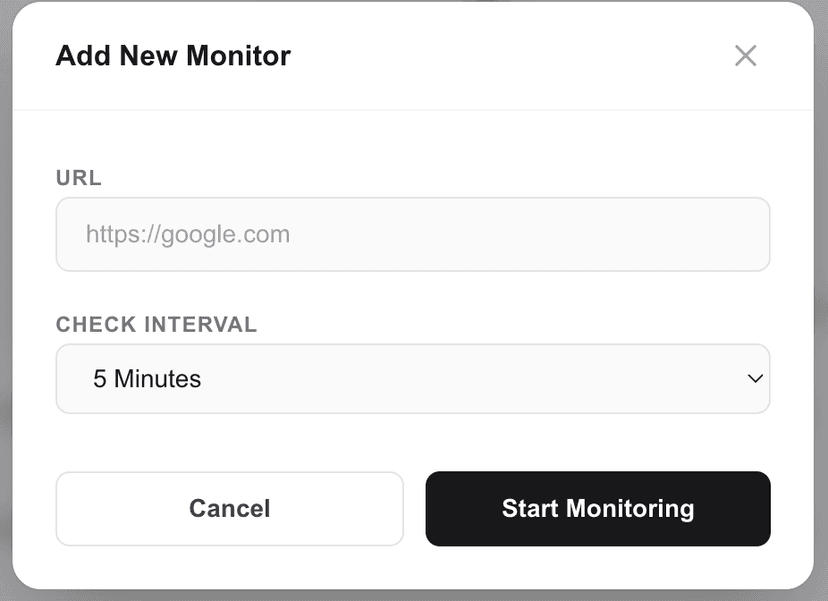Click the Add New Monitor title
Screen dimensions: 828x601
point(173,56)
